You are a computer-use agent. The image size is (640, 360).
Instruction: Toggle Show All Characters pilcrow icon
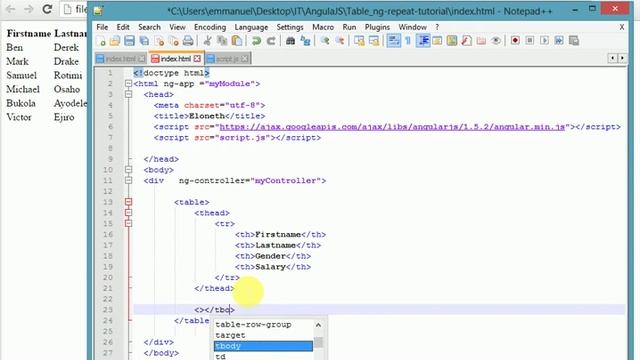tap(408, 41)
